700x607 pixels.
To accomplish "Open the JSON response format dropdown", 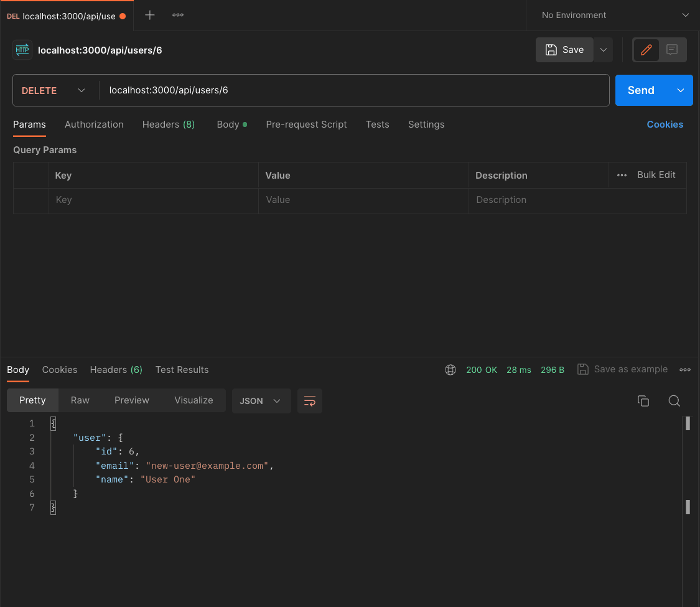I will (x=261, y=401).
